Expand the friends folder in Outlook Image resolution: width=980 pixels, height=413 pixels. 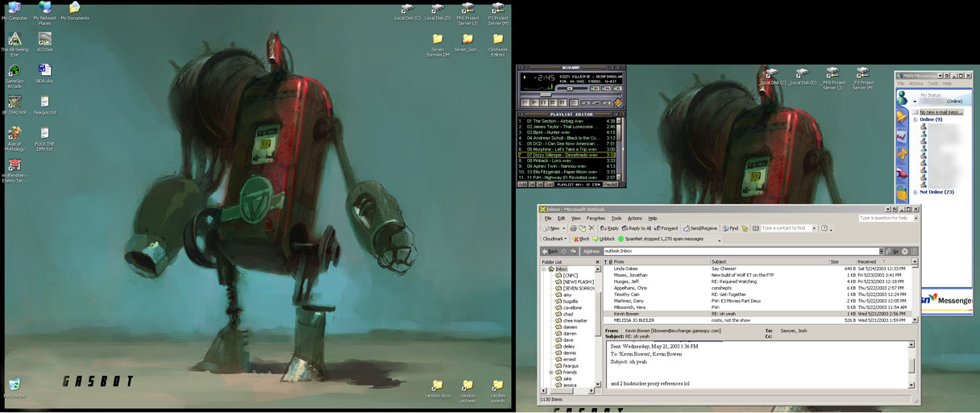tap(551, 372)
